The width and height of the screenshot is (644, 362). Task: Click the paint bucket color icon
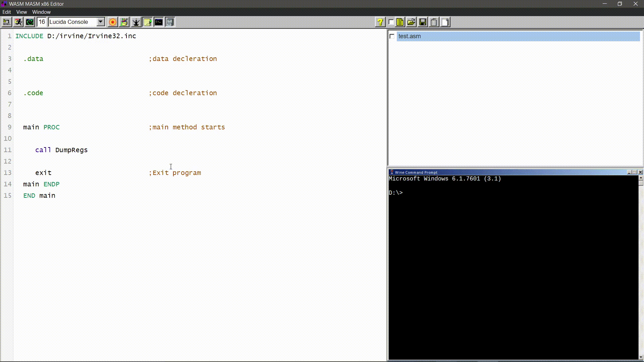pos(124,22)
